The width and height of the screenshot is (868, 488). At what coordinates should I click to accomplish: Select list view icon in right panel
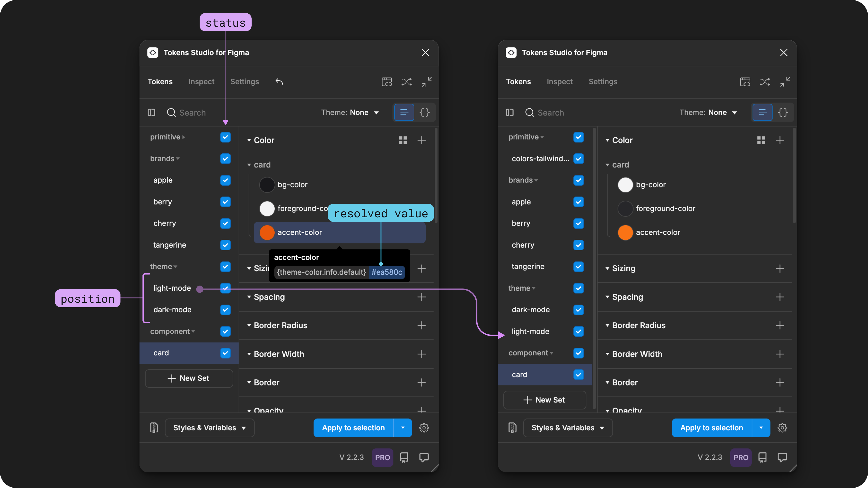pyautogui.click(x=762, y=112)
